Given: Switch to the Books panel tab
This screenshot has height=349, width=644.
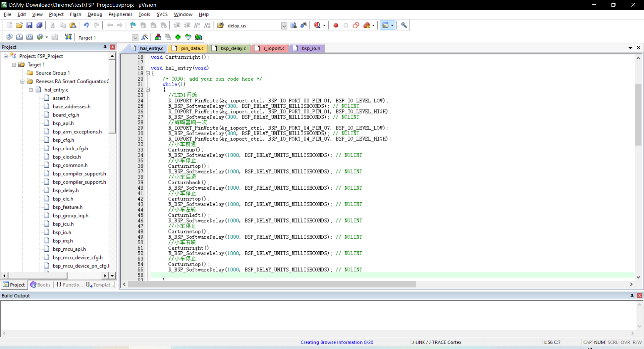Looking at the screenshot, I should point(40,285).
